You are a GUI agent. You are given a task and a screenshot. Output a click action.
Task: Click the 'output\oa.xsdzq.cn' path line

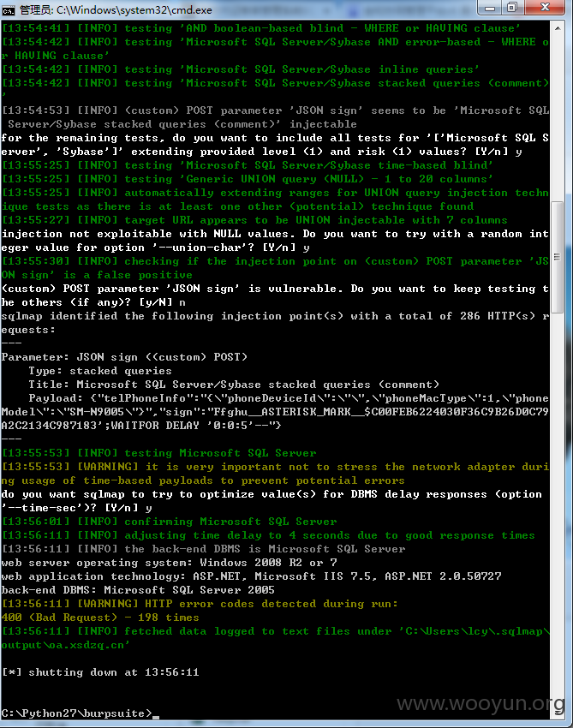click(65, 645)
